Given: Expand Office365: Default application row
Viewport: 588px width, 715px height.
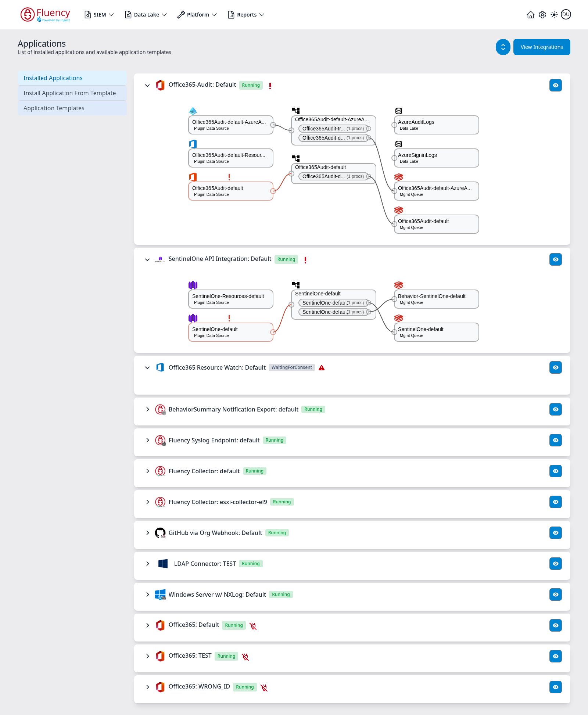Looking at the screenshot, I should (147, 625).
